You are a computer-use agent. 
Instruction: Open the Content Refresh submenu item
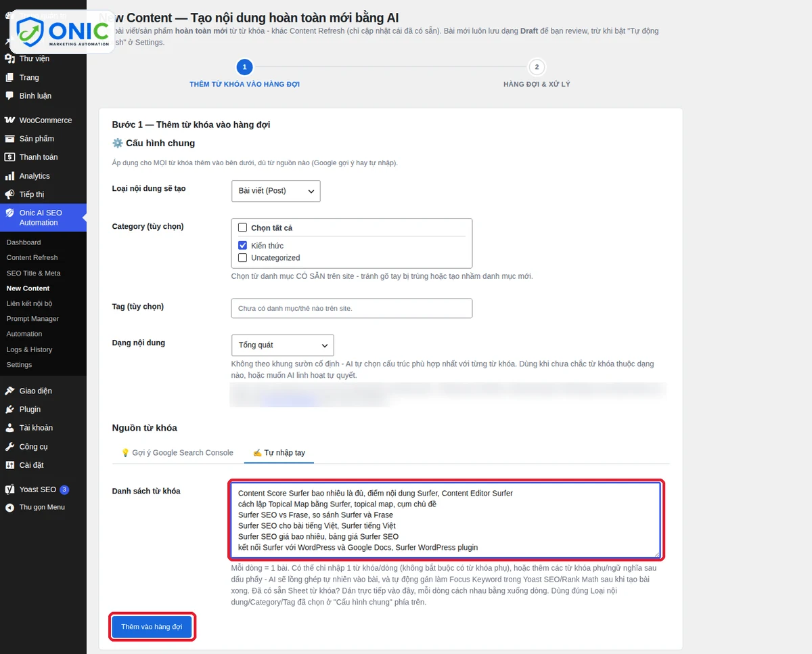coord(32,257)
